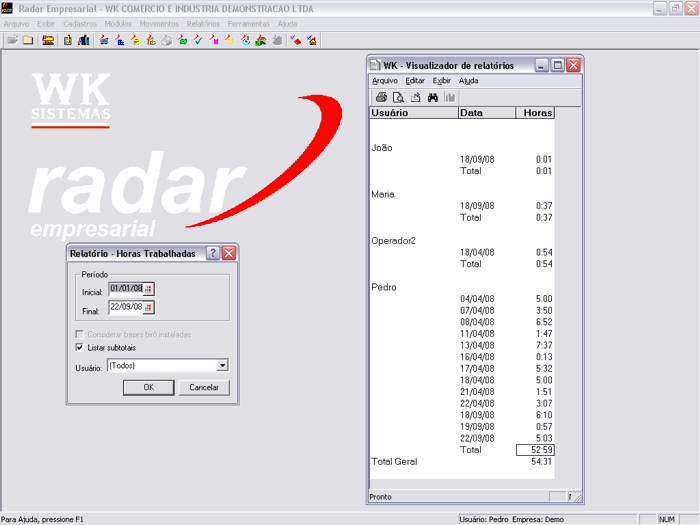The image size is (700, 525).
Task: Click the Inicial date input field
Action: [125, 289]
